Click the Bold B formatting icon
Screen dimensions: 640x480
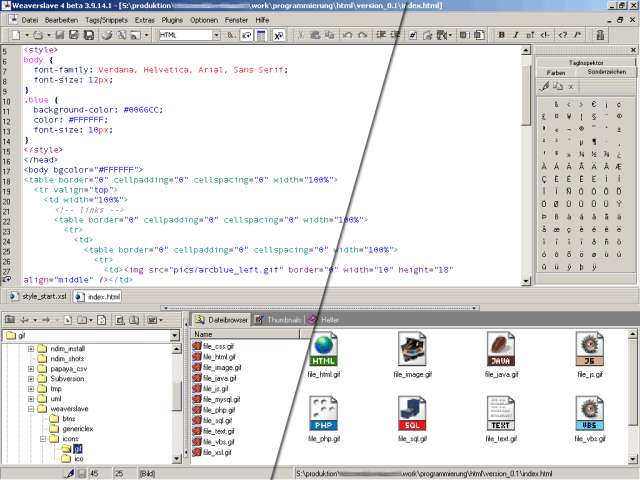[x=502, y=35]
